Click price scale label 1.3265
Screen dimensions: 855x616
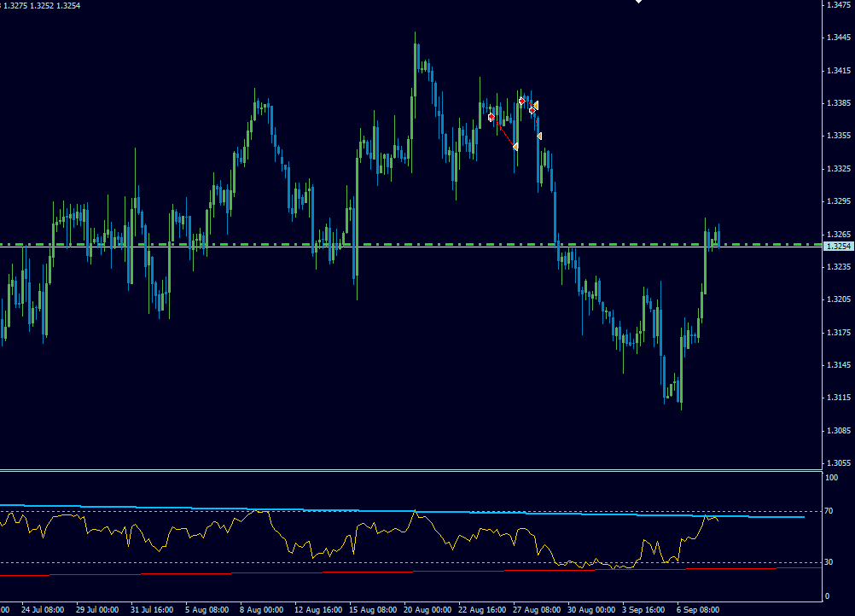[839, 235]
